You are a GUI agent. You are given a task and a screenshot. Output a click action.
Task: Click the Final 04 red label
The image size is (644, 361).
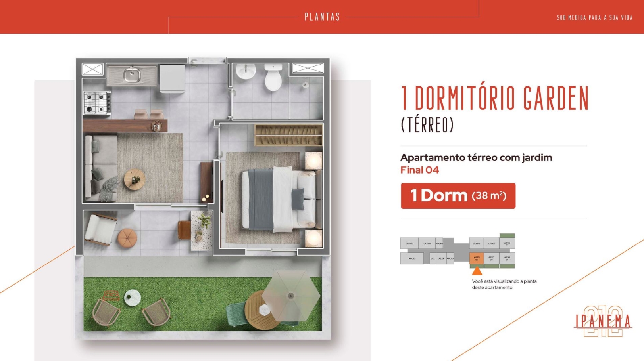pos(419,170)
